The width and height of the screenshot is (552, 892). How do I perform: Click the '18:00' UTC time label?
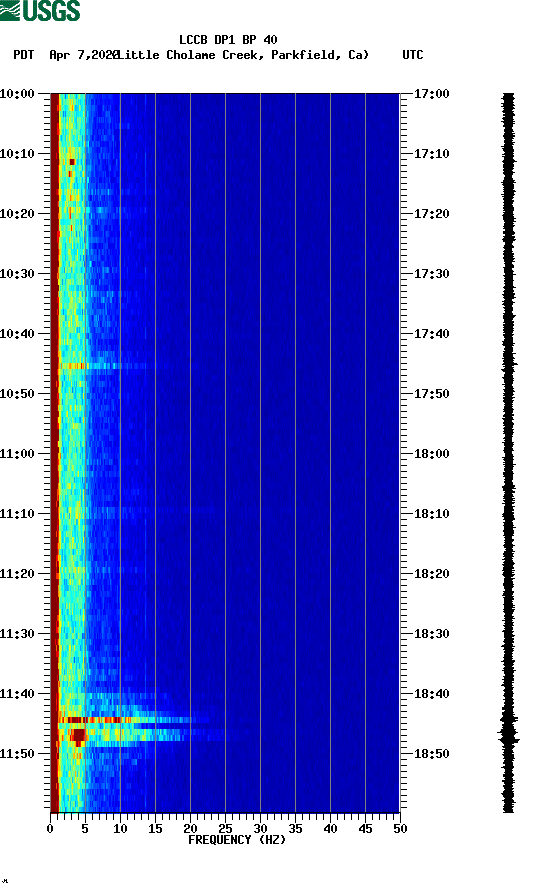431,453
